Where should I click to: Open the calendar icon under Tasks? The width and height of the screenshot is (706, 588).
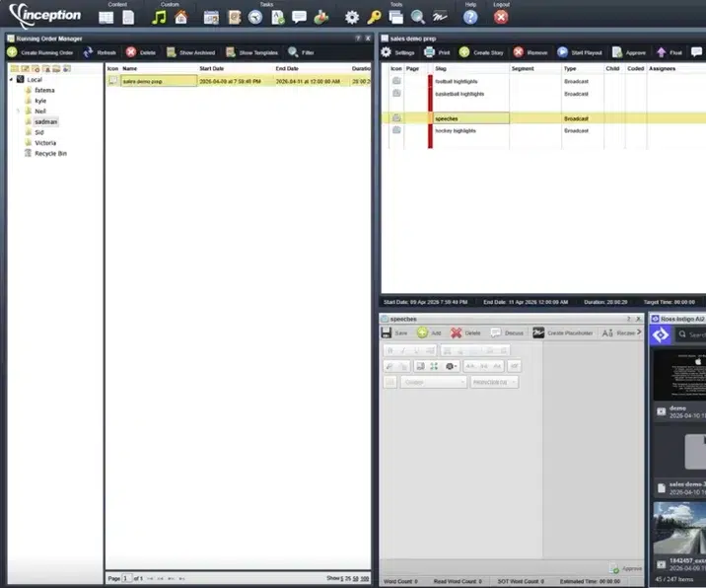click(211, 18)
